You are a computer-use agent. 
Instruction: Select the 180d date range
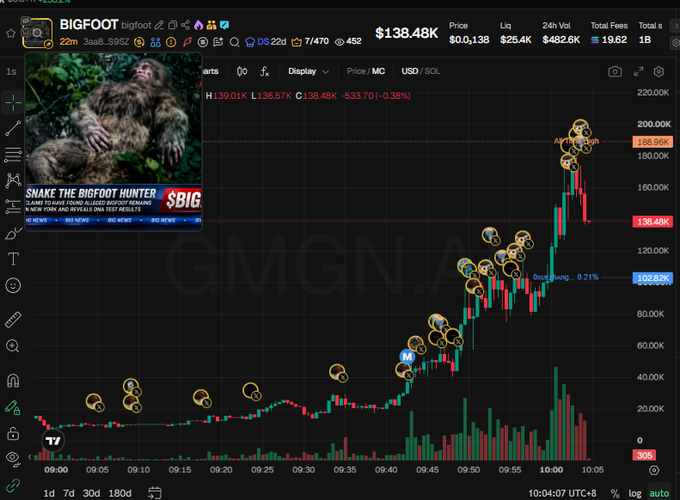[120, 493]
